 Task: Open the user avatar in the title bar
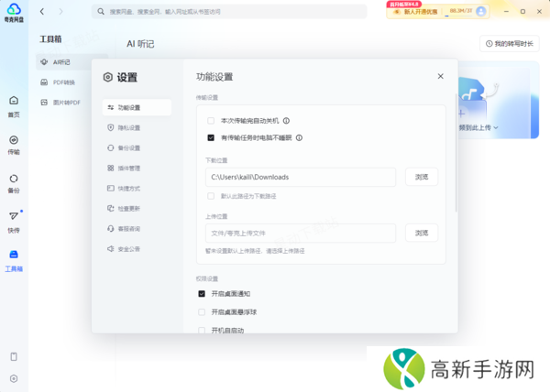click(481, 11)
